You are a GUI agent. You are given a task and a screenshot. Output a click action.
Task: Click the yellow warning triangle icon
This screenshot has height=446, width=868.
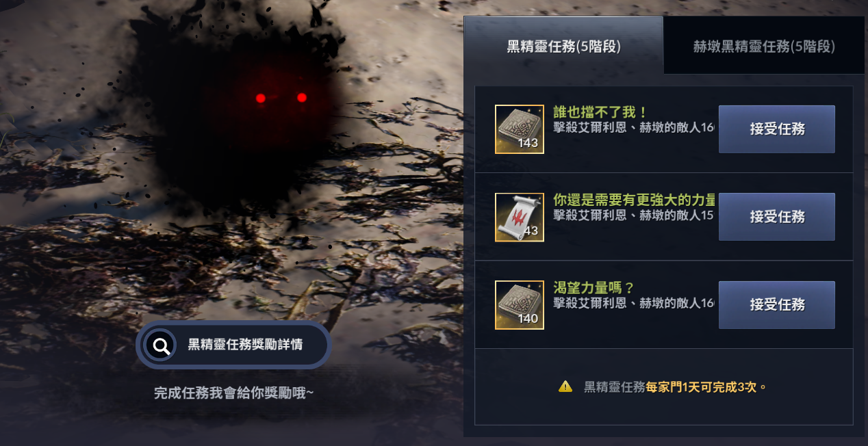coord(565,386)
